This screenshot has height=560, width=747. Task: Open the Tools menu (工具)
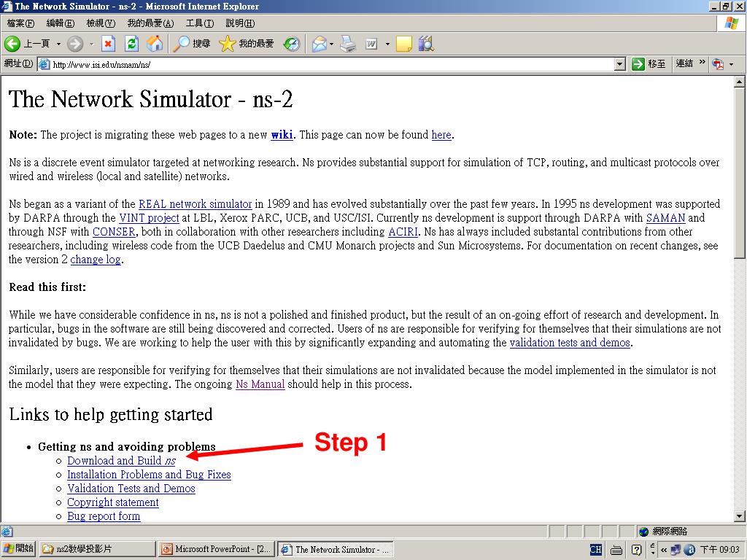point(200,23)
